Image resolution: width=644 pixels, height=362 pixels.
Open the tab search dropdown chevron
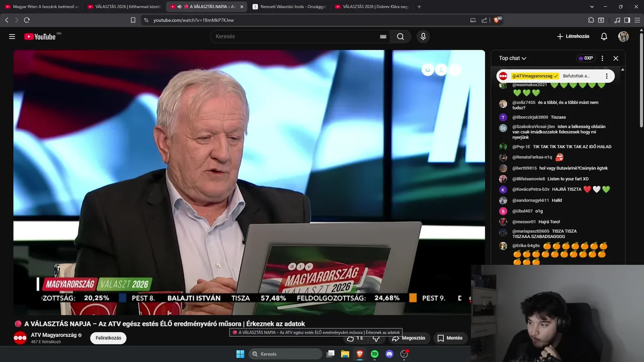pyautogui.click(x=592, y=7)
